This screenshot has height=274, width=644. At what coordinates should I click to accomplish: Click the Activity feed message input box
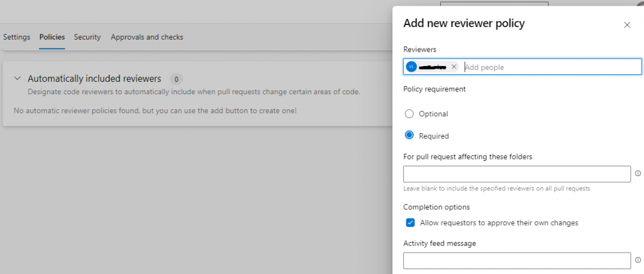point(516,260)
